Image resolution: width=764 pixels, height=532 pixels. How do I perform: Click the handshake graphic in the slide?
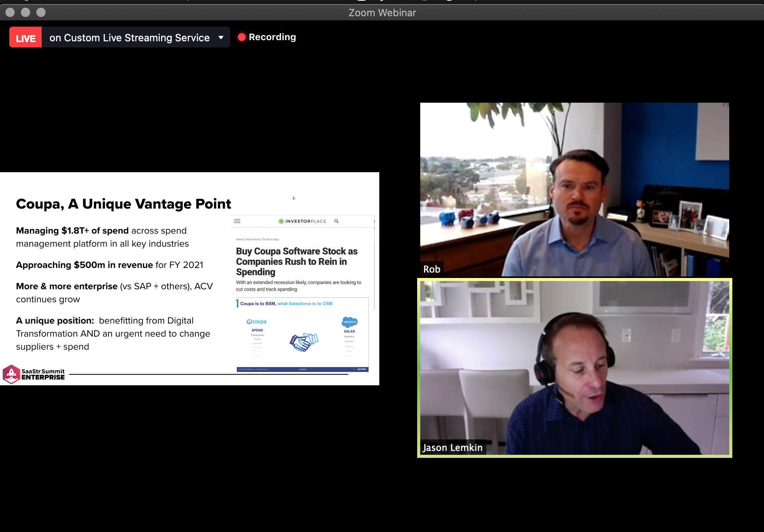tap(304, 342)
